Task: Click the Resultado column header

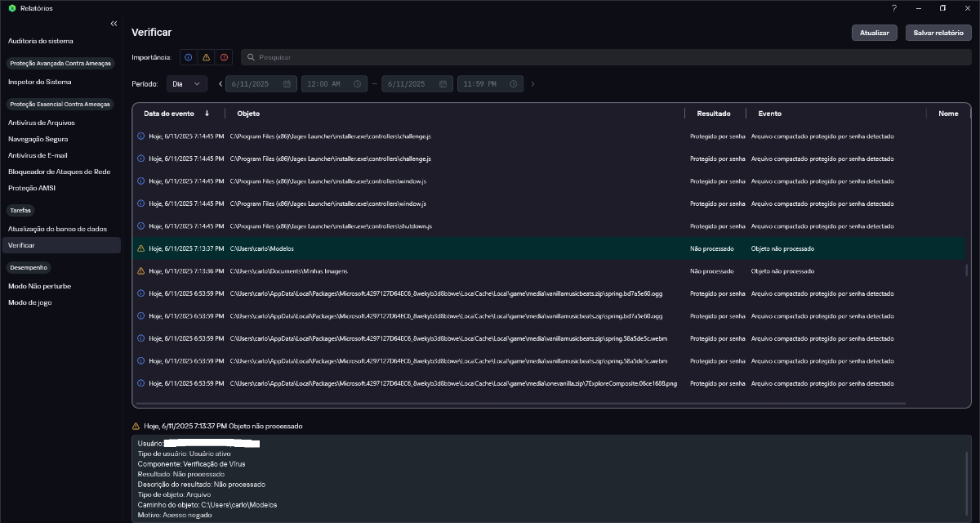Action: click(714, 114)
